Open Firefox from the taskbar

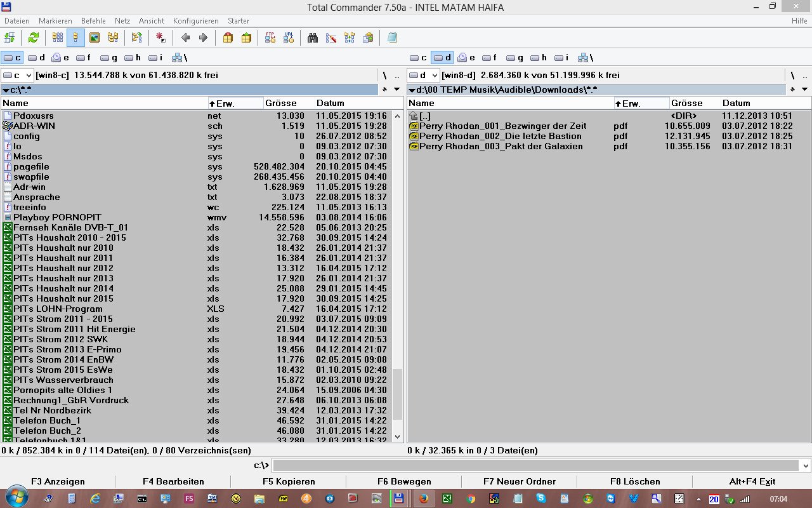click(423, 498)
